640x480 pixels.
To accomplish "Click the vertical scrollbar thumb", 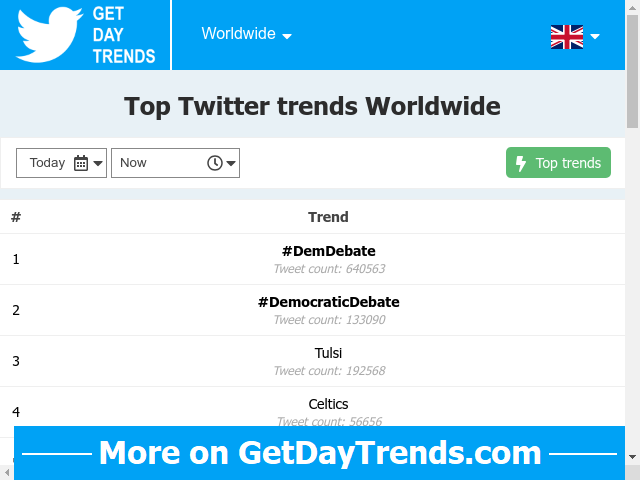I will pos(633,71).
